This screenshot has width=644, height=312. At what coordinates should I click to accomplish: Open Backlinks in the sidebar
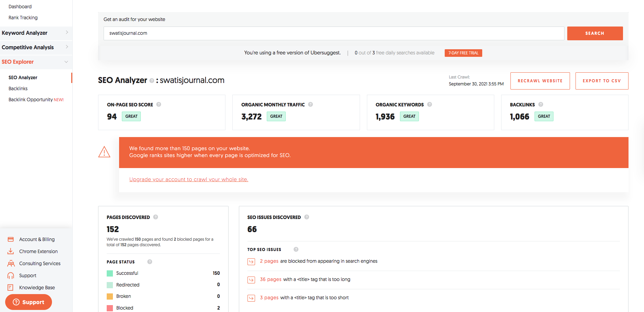point(18,89)
